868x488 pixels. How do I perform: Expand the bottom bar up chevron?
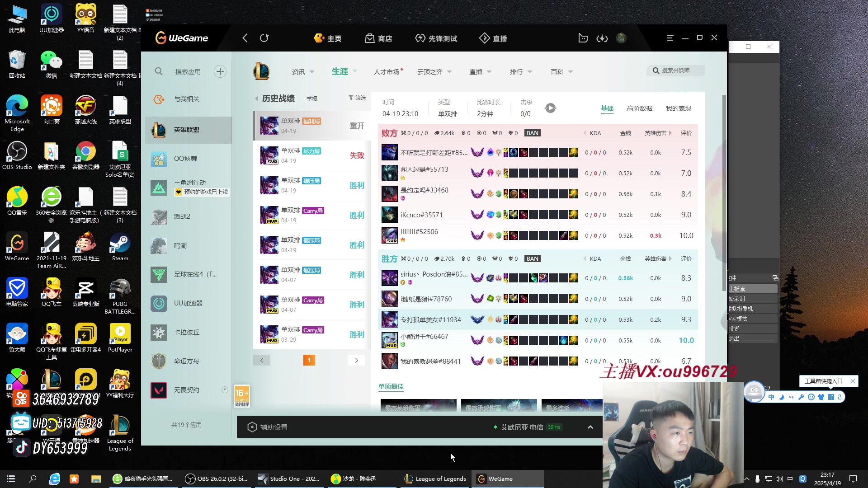pos(590,427)
